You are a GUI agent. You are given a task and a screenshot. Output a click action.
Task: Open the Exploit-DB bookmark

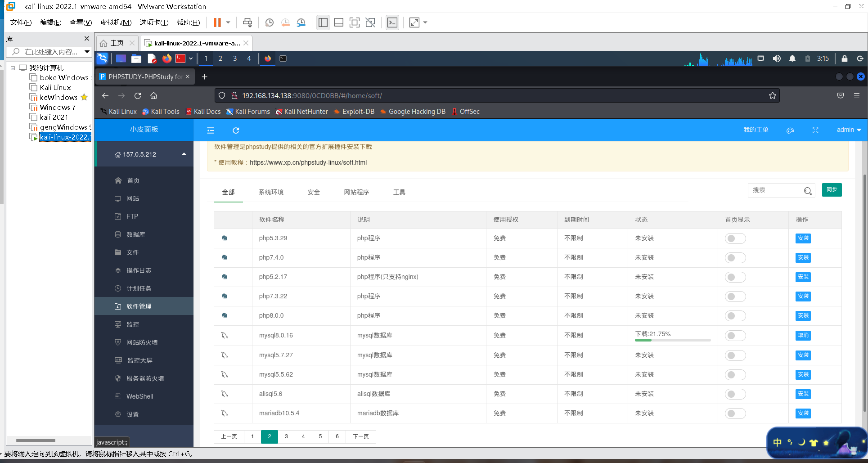pyautogui.click(x=354, y=112)
